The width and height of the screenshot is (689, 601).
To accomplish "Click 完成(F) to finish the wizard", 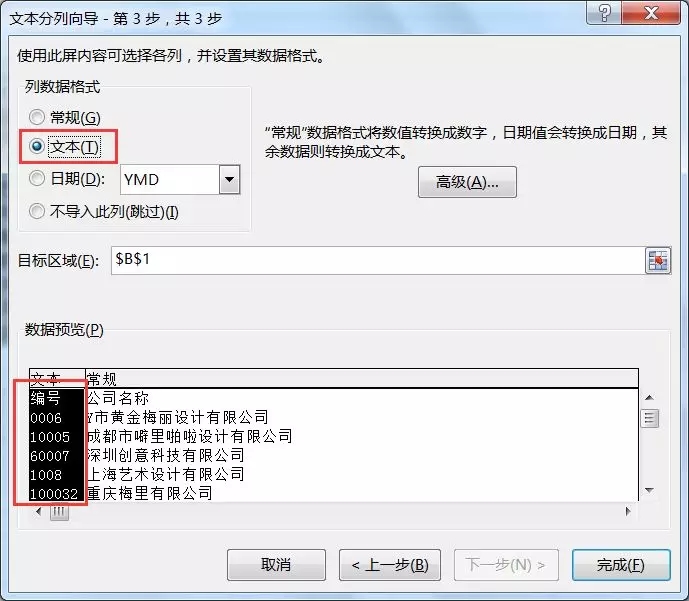I will click(x=621, y=565).
